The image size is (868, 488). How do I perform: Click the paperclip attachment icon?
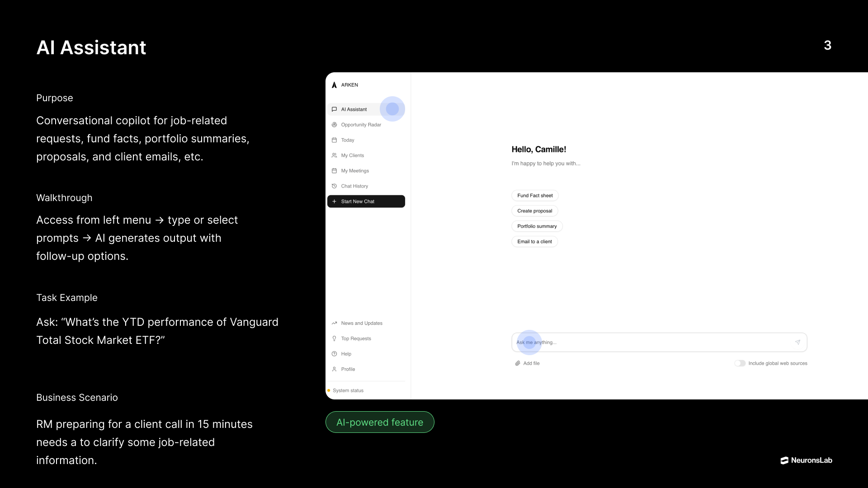pyautogui.click(x=517, y=363)
